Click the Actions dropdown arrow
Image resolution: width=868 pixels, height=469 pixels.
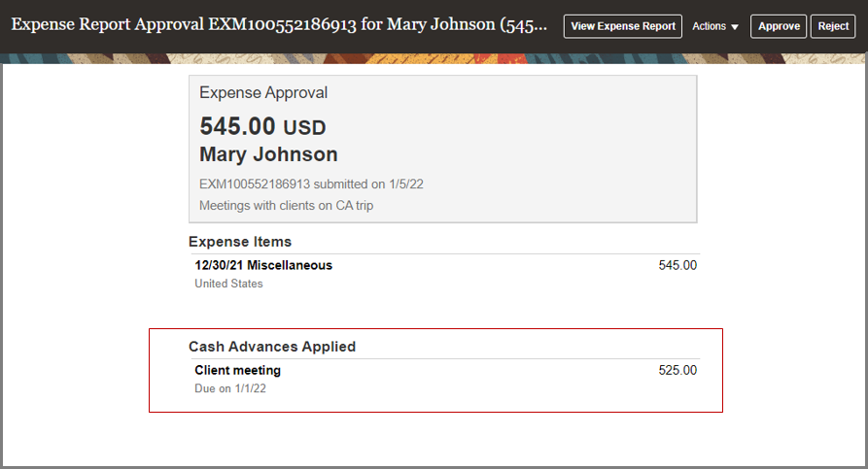point(735,27)
